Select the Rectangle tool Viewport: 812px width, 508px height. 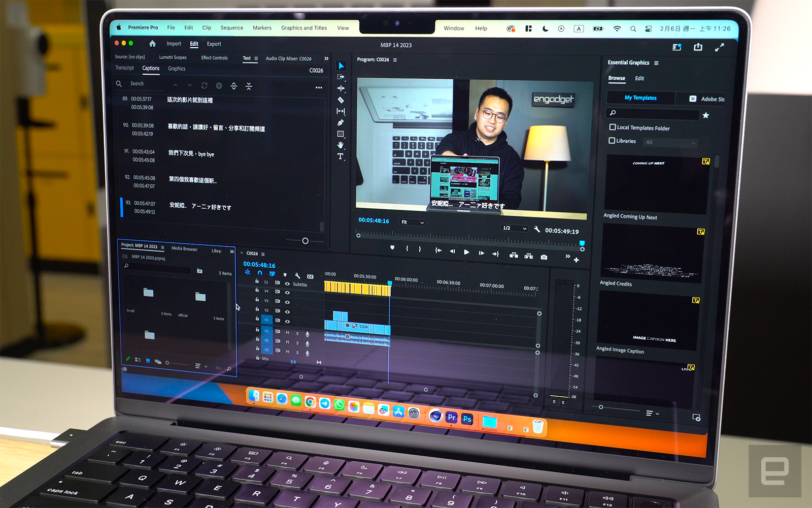point(341,134)
